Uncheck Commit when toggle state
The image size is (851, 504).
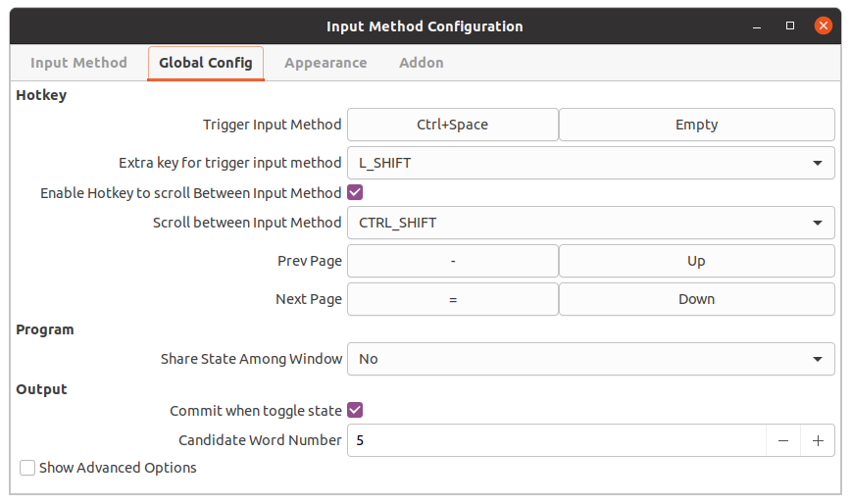[355, 410]
